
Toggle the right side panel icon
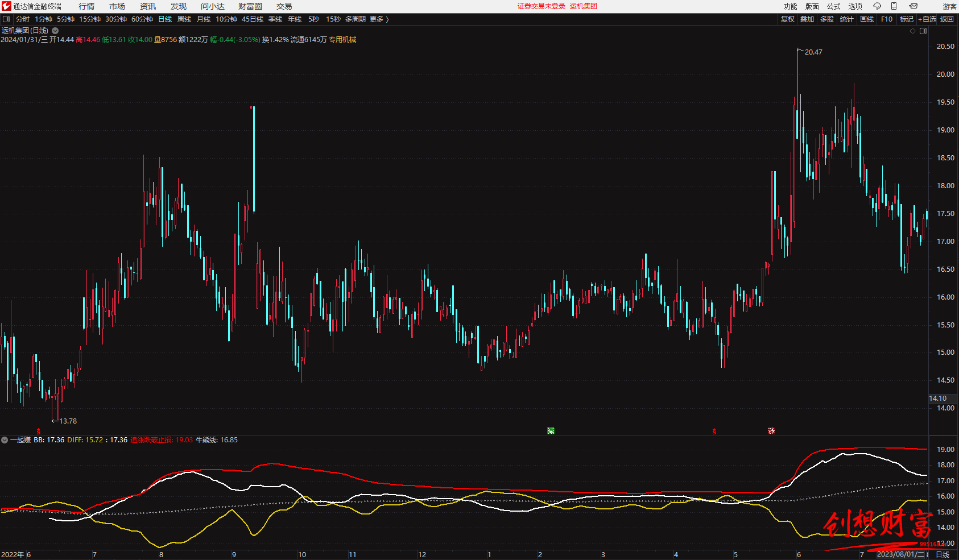tap(923, 31)
